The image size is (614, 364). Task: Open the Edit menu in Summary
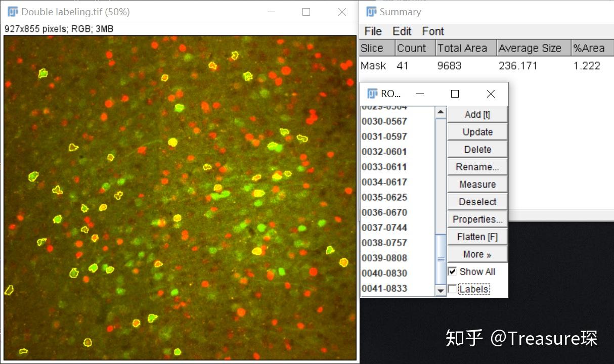(x=402, y=31)
